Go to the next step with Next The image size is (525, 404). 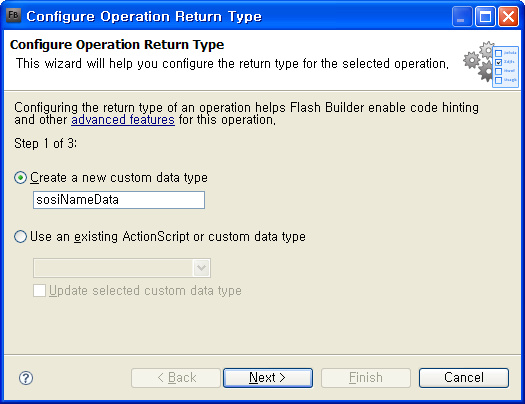268,378
